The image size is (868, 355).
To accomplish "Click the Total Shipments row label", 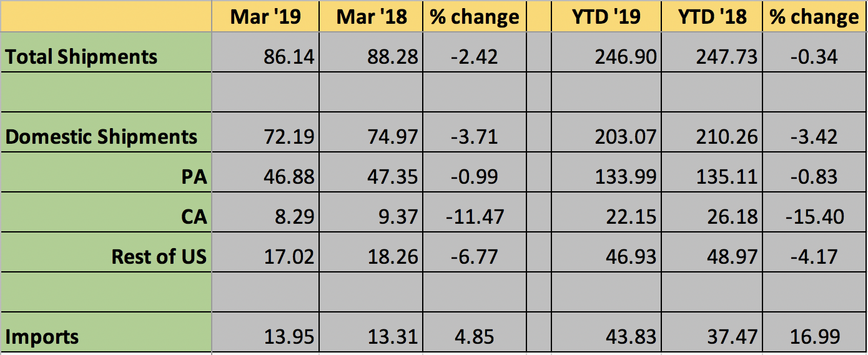I will pos(82,57).
